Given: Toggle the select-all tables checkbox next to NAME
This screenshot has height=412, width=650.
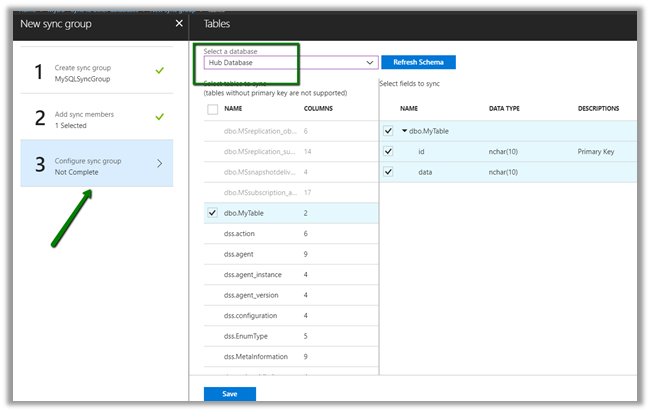Looking at the screenshot, I should pos(212,109).
